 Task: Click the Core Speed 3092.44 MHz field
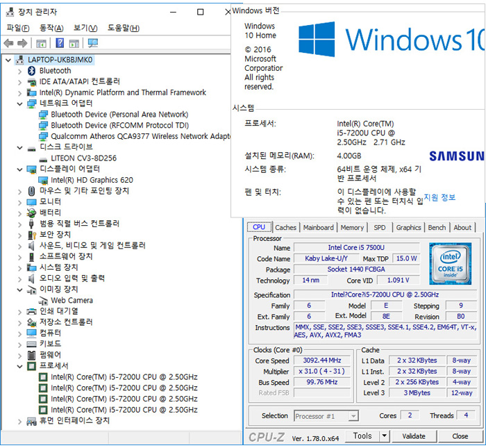[322, 360]
